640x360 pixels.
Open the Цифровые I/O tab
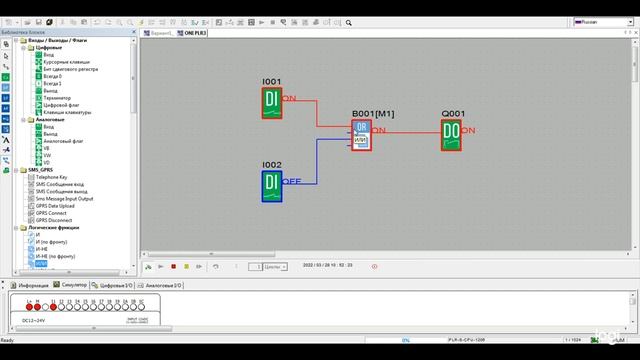tap(112, 285)
